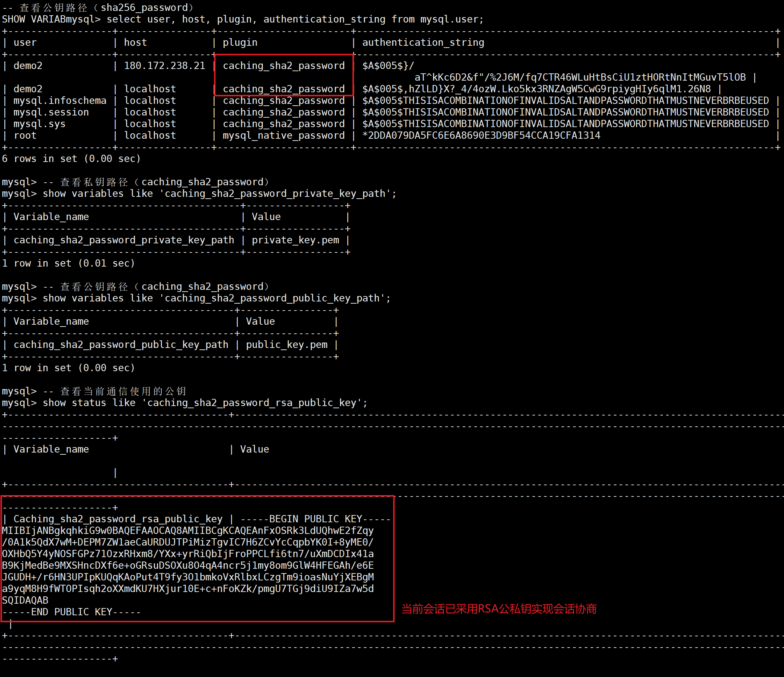Click the mysql_native_password plugin text

pos(283,135)
